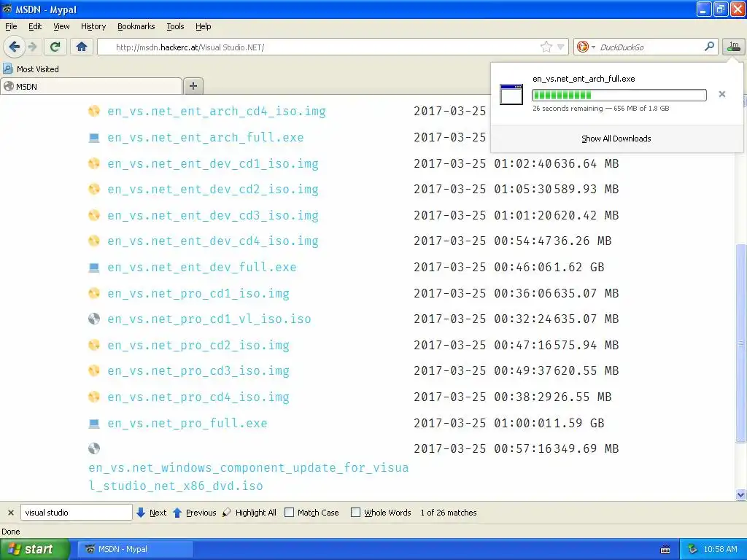747x560 pixels.
Task: Focus the find field containing 'visual studio'
Action: click(x=76, y=513)
